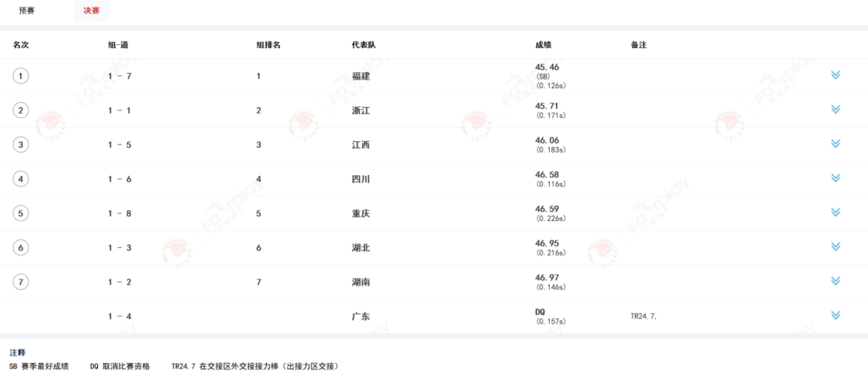Click reaction time (0.216s)

pyautogui.click(x=551, y=253)
